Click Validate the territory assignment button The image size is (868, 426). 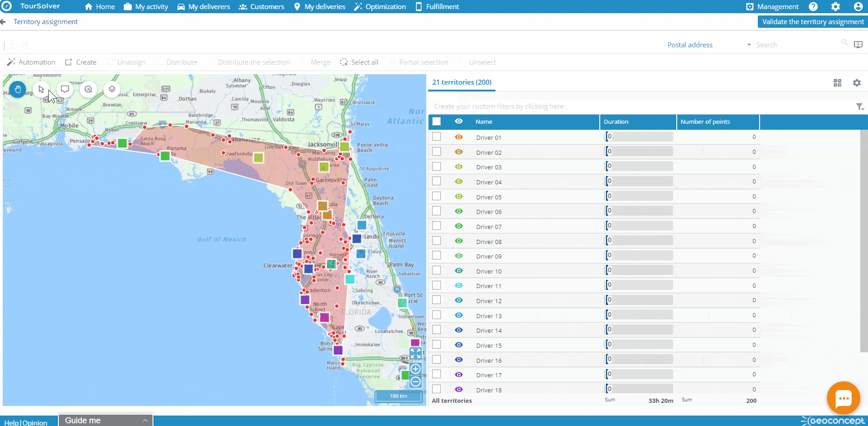[x=812, y=22]
